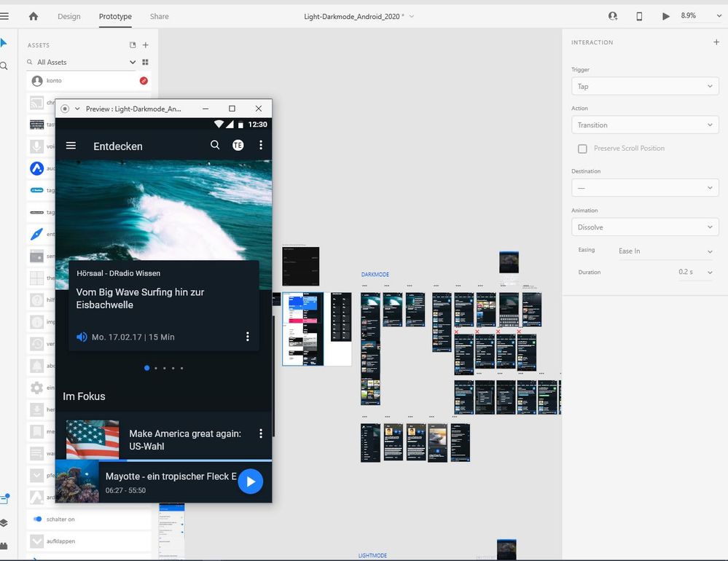The height and width of the screenshot is (561, 728).
Task: Add a new interaction with the plus icon
Action: click(716, 42)
